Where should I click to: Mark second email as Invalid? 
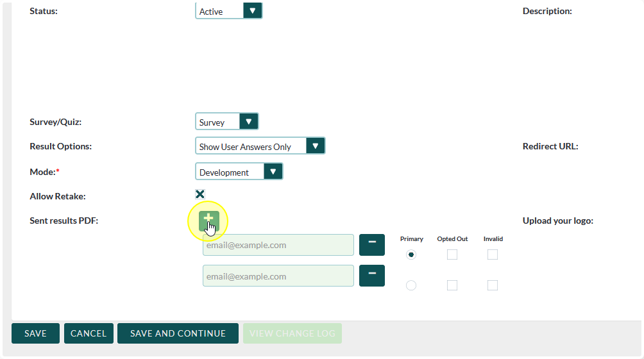click(493, 285)
